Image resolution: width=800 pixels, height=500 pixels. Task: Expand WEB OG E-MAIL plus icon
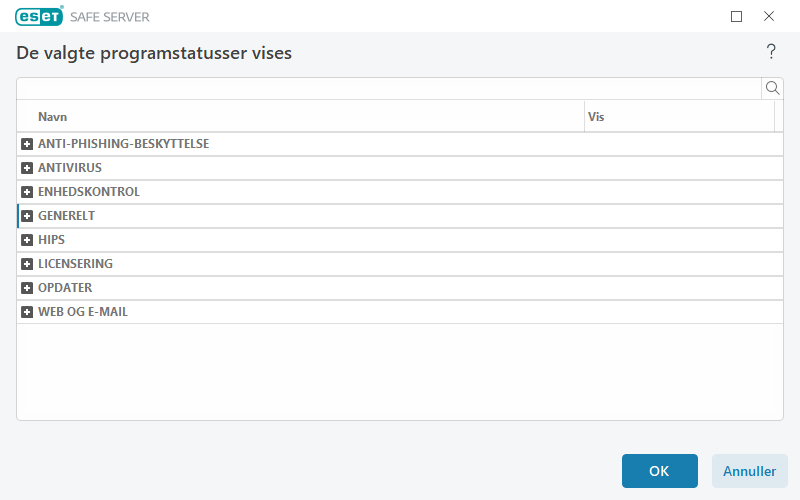pos(28,312)
